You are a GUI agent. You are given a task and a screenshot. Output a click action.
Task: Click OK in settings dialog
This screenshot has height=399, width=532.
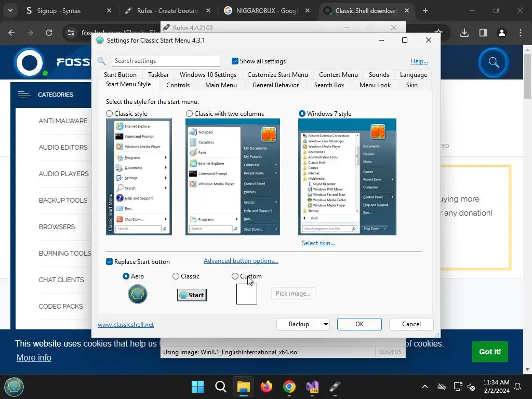click(x=360, y=324)
